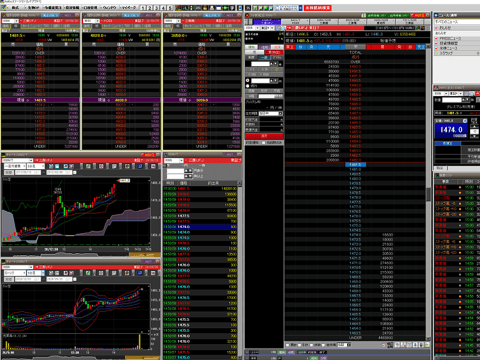Click the large red order submit button
The width and height of the screenshot is (480, 360).
[x=264, y=136]
